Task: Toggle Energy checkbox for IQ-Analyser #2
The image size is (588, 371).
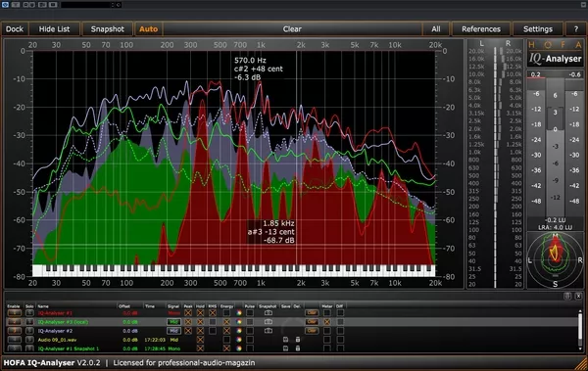Action: (226, 331)
